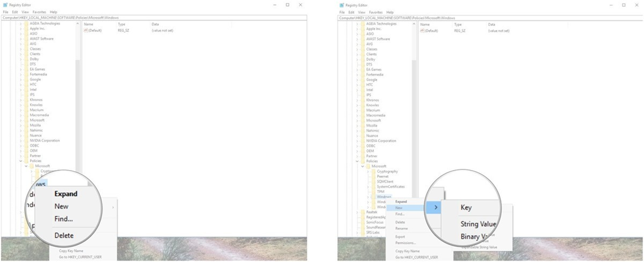Open the Edit menu in right window
The height and width of the screenshot is (262, 644).
click(x=351, y=13)
